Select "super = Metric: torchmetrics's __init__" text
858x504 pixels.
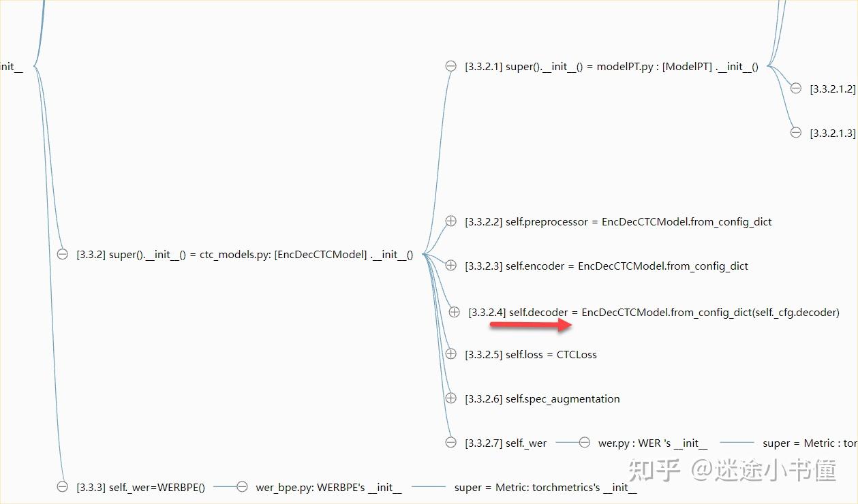pyautogui.click(x=546, y=488)
